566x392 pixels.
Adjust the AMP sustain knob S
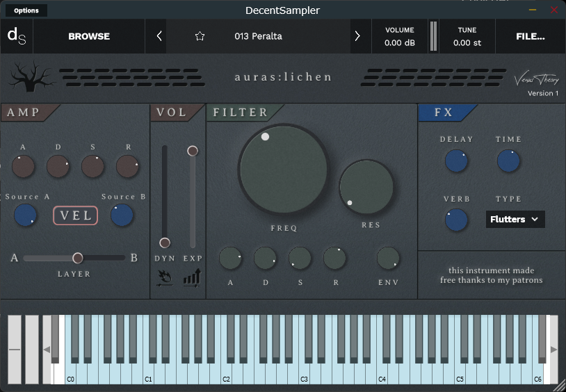(x=92, y=166)
